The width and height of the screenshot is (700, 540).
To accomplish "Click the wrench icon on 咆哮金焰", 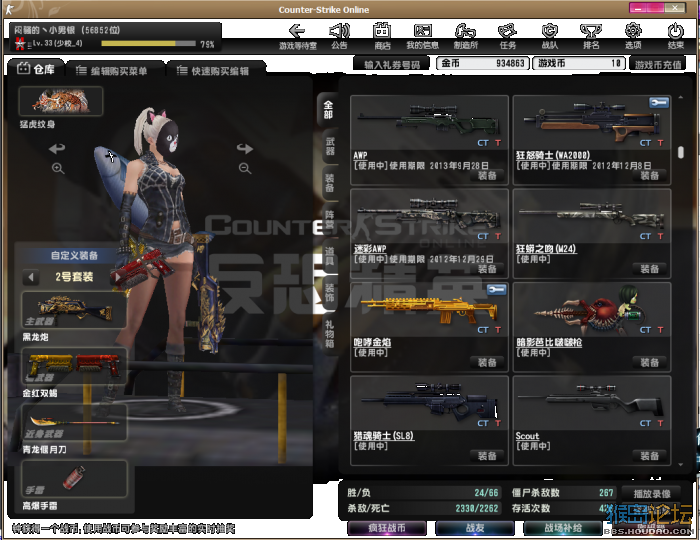I will tap(496, 290).
